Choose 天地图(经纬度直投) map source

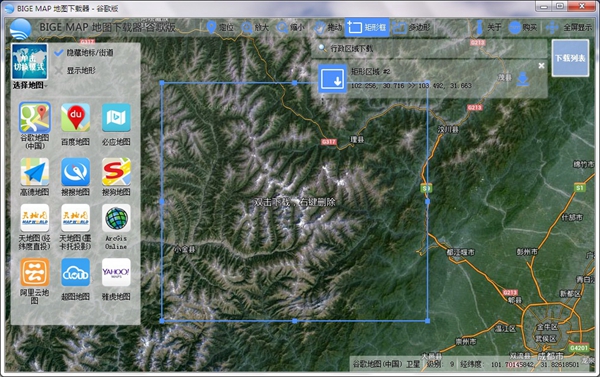pos(35,227)
